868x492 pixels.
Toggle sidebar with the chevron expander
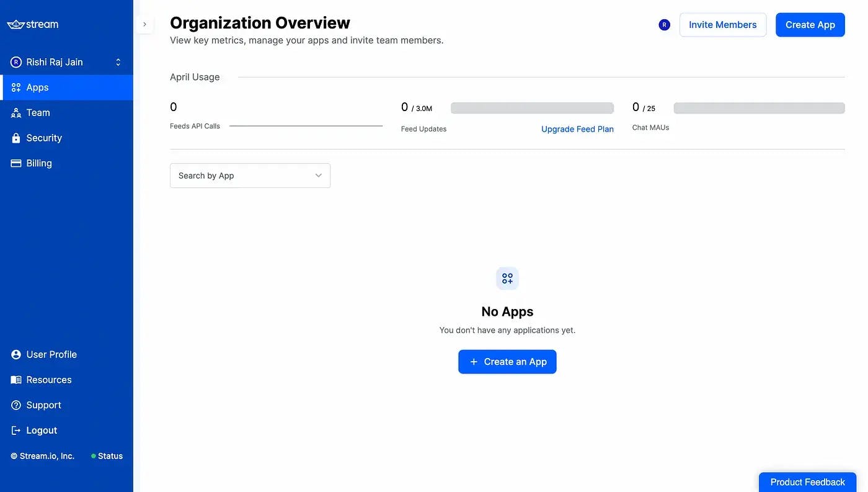click(x=144, y=24)
